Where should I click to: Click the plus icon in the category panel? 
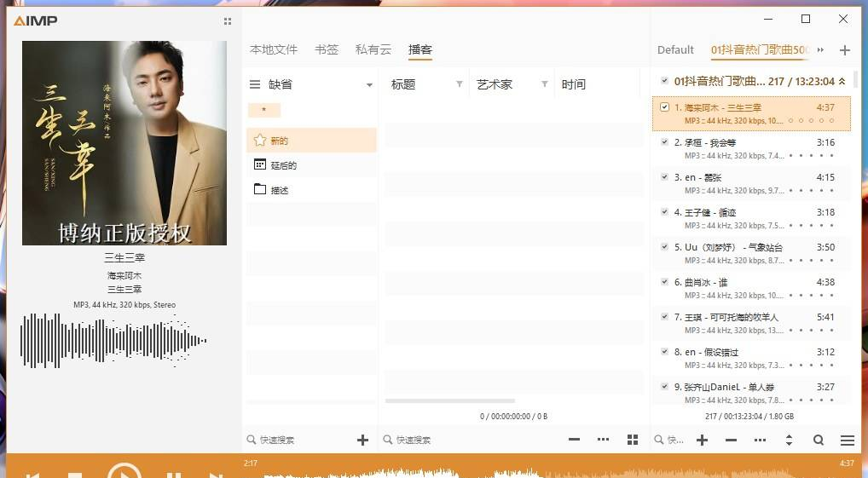pyautogui.click(x=362, y=441)
